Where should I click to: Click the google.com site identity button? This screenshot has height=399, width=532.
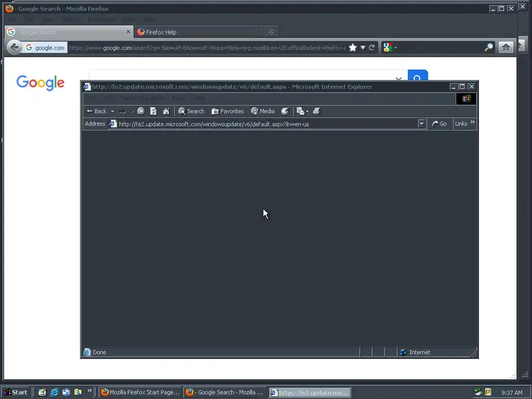pyautogui.click(x=45, y=48)
